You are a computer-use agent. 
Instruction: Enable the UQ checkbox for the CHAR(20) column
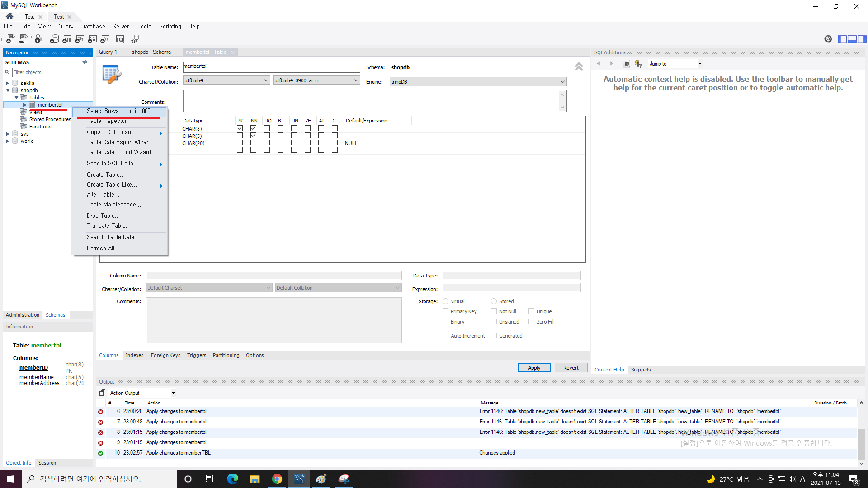pos(267,143)
